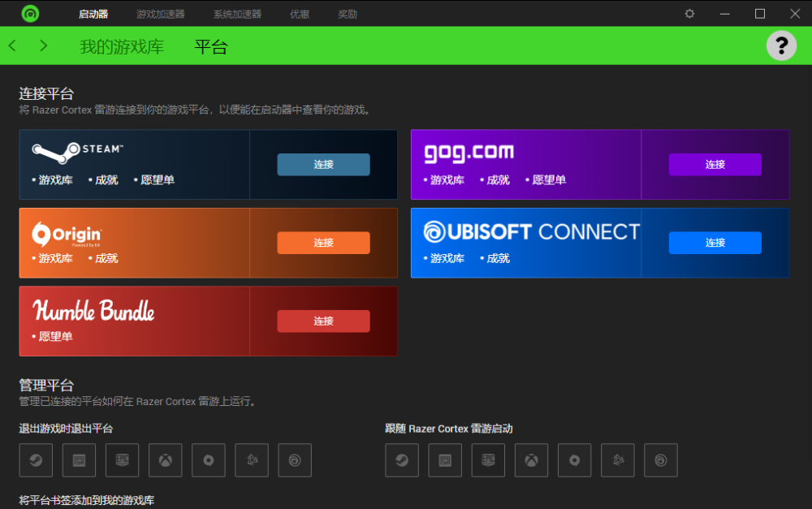Select the 平台 sub-tab
The width and height of the screenshot is (812, 509).
coord(211,46)
